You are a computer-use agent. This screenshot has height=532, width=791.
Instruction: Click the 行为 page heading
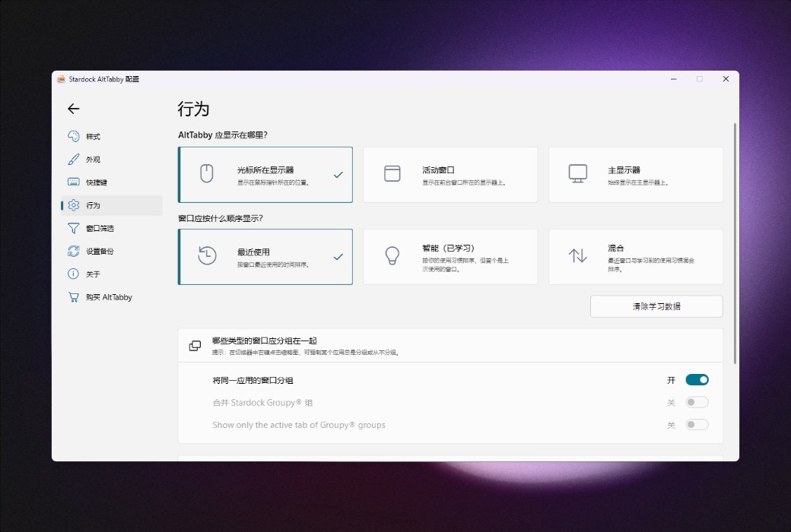[193, 109]
